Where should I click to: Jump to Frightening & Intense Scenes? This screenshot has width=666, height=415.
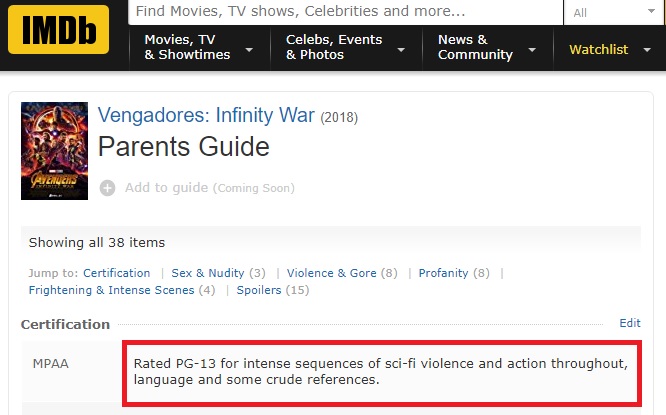(111, 290)
